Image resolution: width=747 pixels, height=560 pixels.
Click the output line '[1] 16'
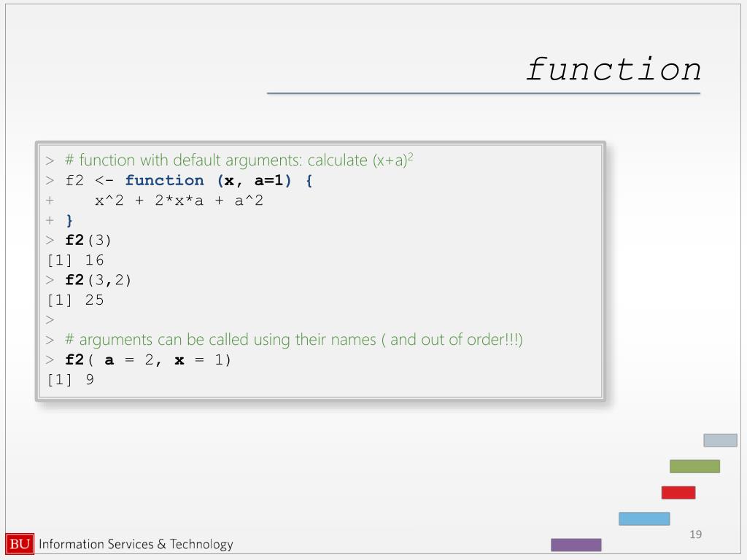coord(75,260)
